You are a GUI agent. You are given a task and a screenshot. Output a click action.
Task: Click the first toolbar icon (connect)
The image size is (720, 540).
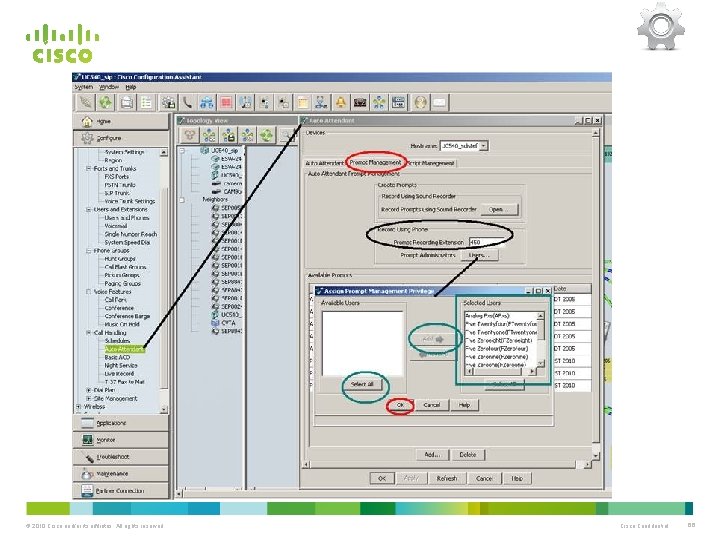tap(85, 102)
